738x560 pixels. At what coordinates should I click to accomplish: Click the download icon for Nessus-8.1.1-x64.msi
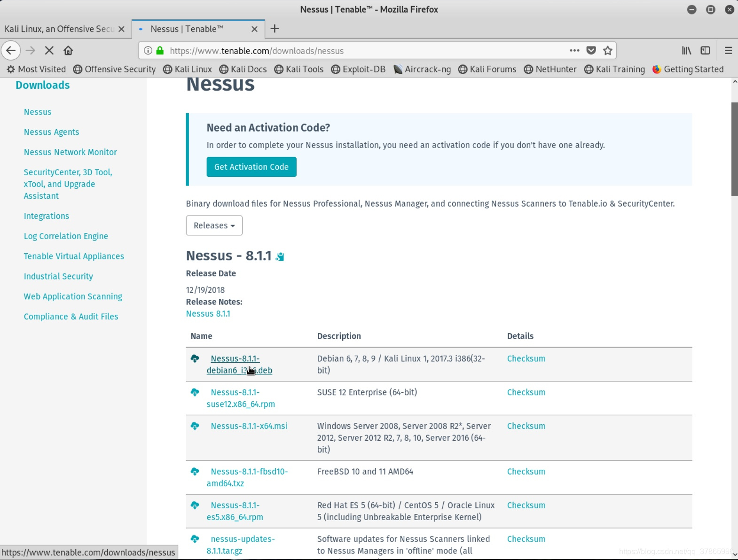(x=195, y=426)
